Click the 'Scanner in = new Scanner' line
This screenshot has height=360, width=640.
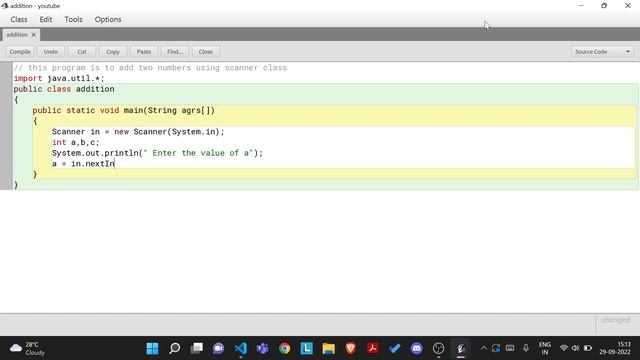(x=138, y=132)
